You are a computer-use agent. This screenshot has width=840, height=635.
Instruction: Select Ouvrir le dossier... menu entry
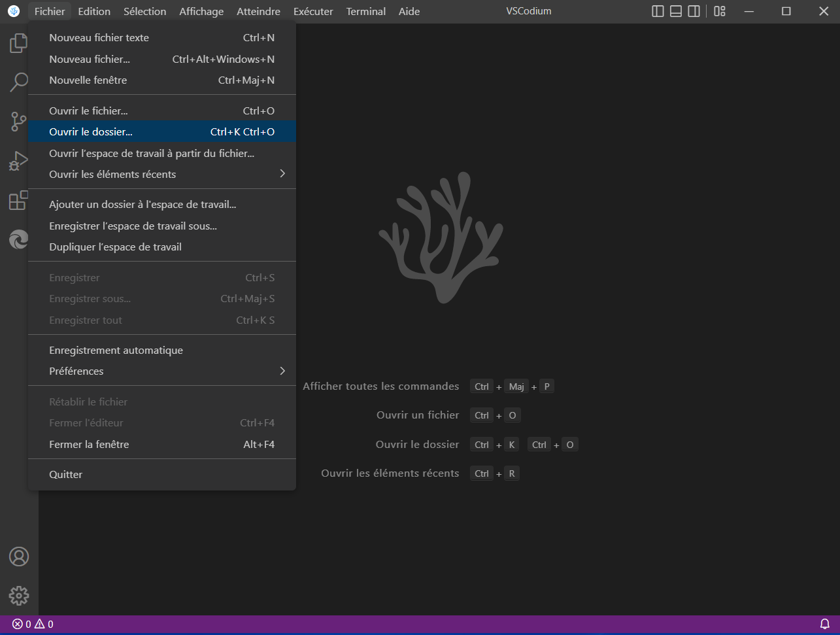click(x=91, y=131)
